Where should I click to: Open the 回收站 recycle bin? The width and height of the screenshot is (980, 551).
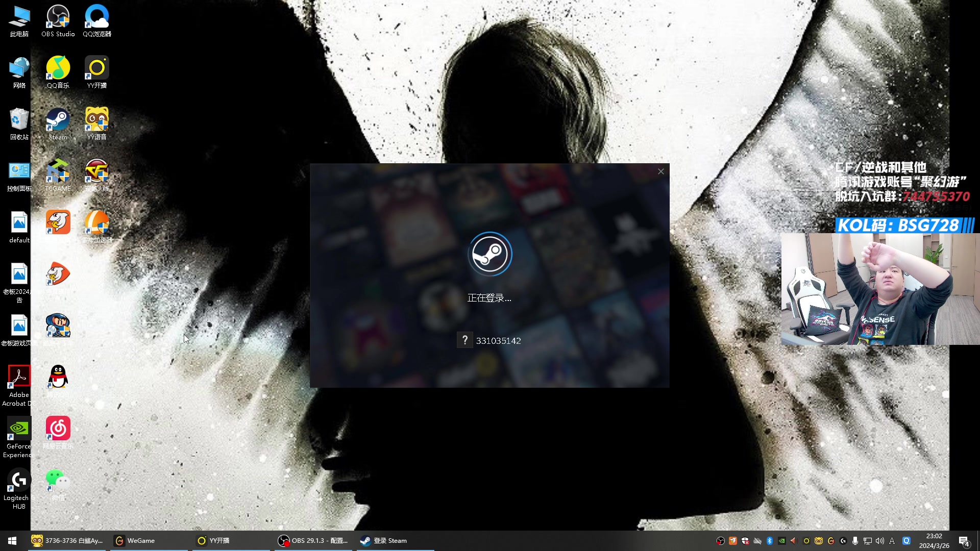point(19,124)
